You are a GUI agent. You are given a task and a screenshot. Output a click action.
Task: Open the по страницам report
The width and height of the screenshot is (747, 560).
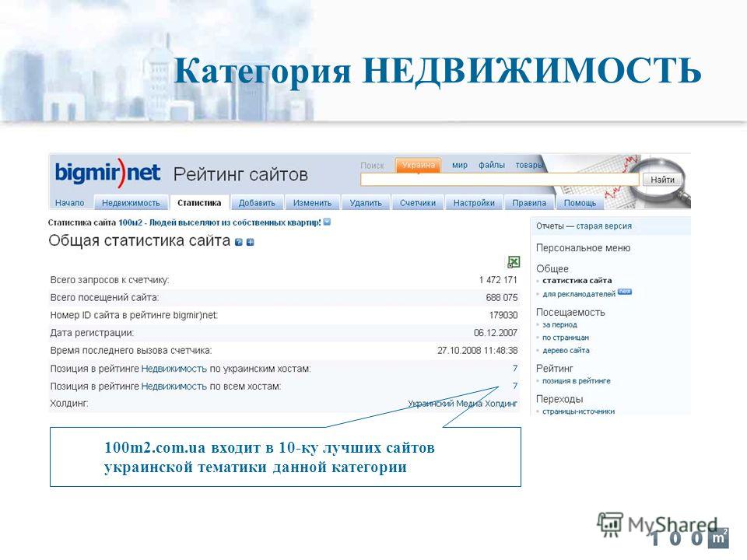[x=566, y=338]
